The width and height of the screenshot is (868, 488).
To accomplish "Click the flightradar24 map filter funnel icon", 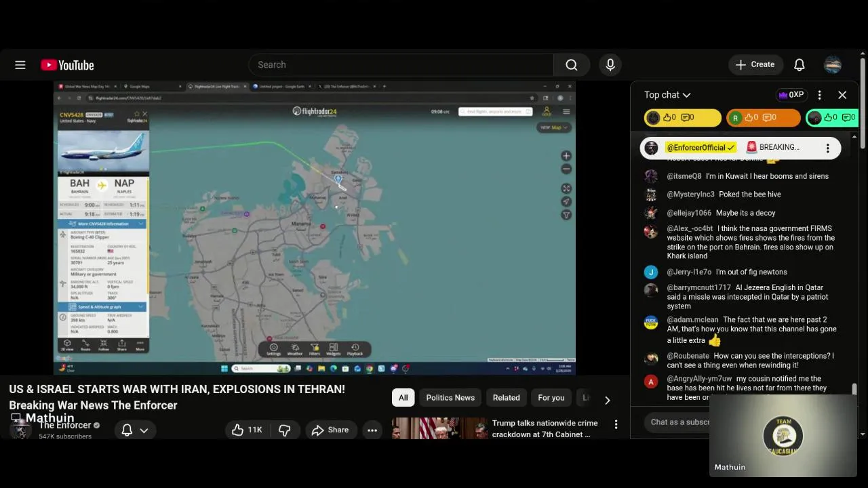I will pos(566,215).
